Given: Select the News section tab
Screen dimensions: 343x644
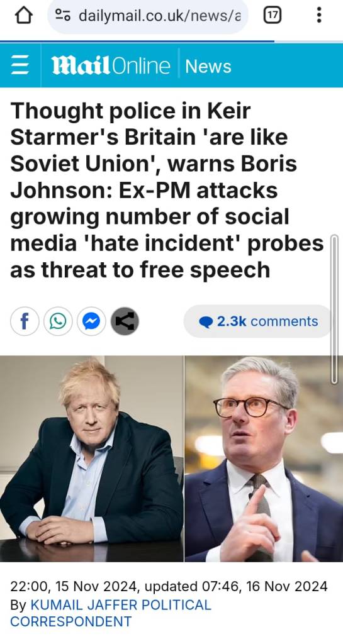Looking at the screenshot, I should tap(208, 66).
